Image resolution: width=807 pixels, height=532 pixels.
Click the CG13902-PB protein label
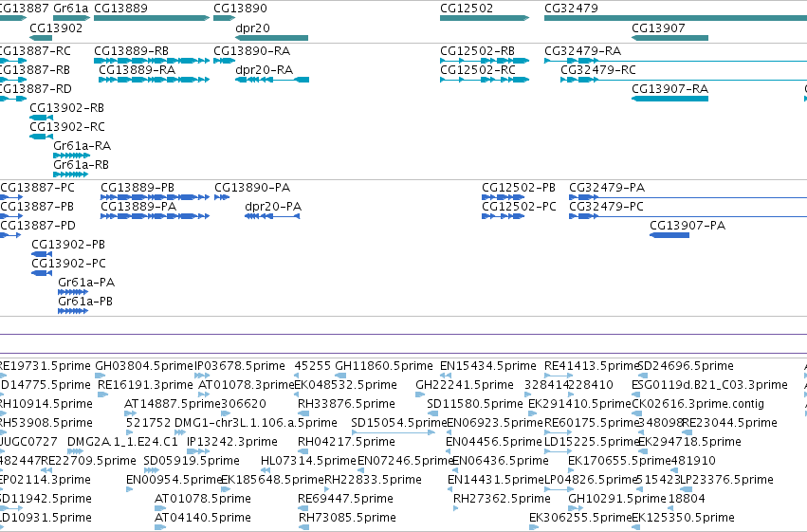[68, 245]
